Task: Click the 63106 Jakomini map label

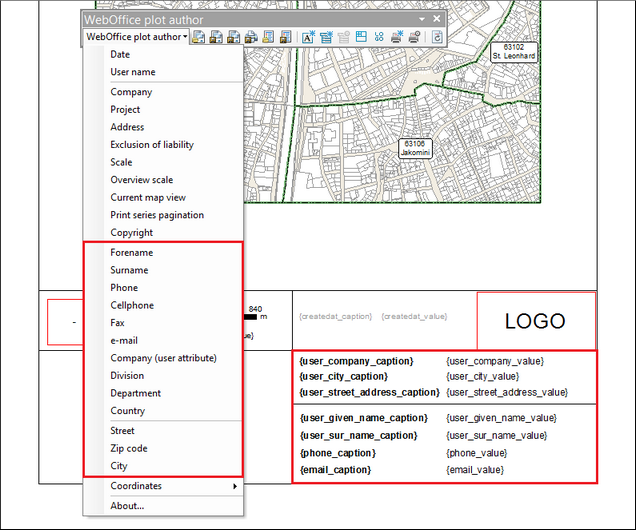Action: point(415,148)
